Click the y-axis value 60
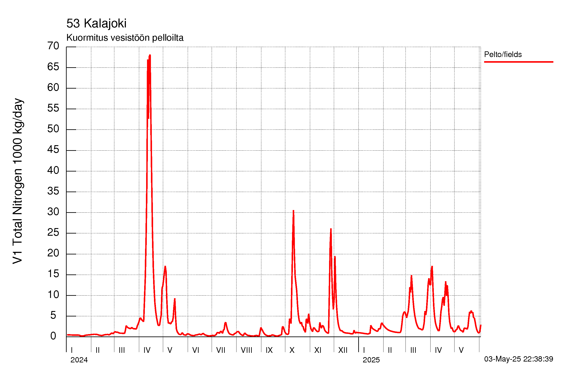 [x=53, y=87]
